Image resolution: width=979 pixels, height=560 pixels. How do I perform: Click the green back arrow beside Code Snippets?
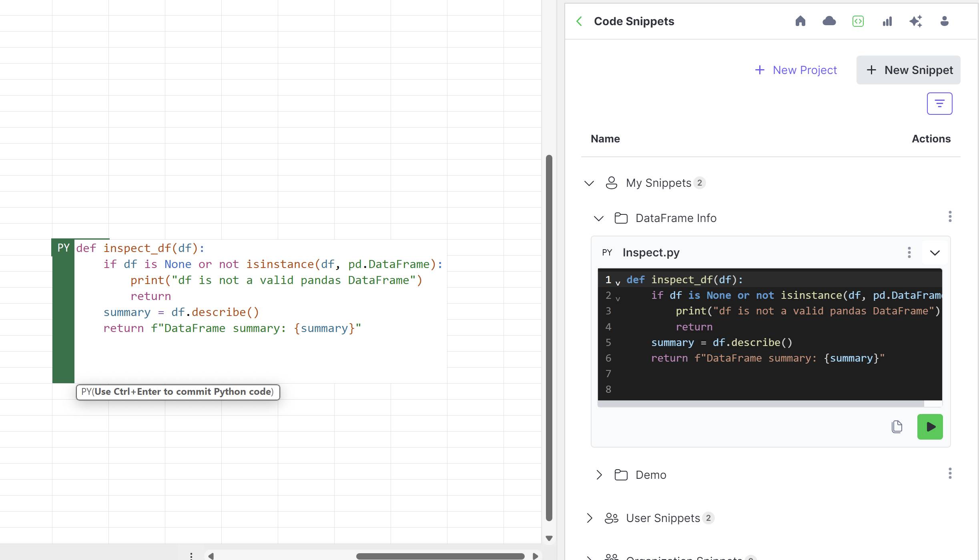pos(579,21)
